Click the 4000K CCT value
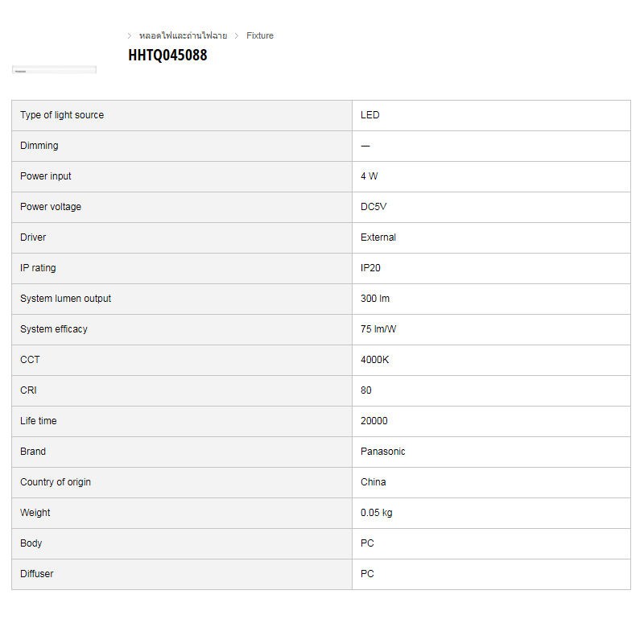This screenshot has height=644, width=644. [375, 360]
